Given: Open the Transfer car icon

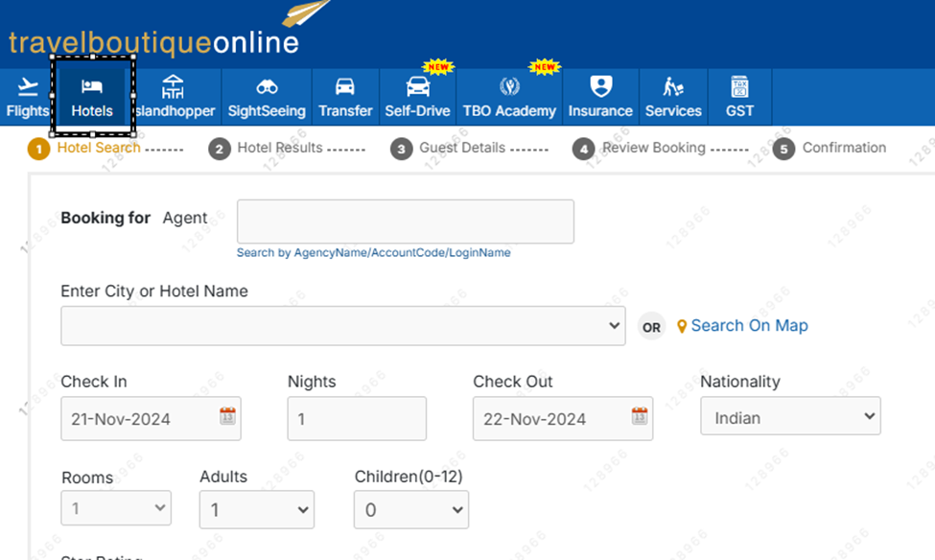Looking at the screenshot, I should coord(345,87).
